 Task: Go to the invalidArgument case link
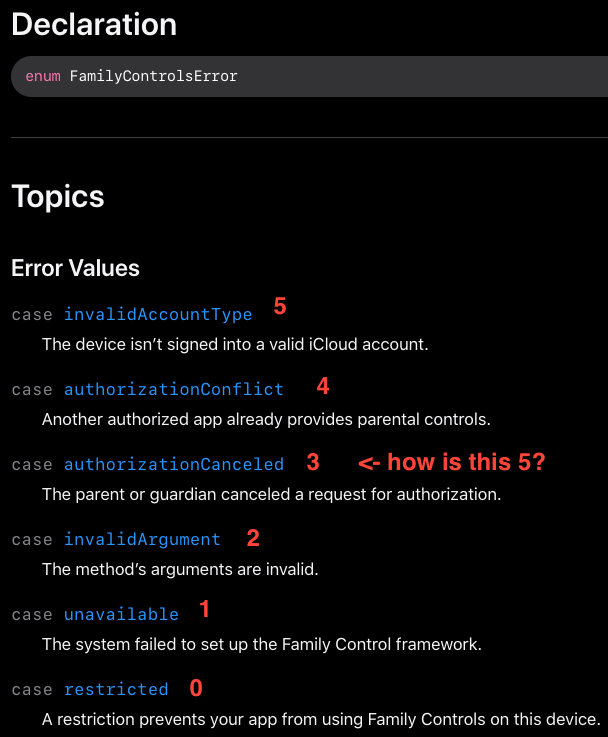tap(142, 539)
